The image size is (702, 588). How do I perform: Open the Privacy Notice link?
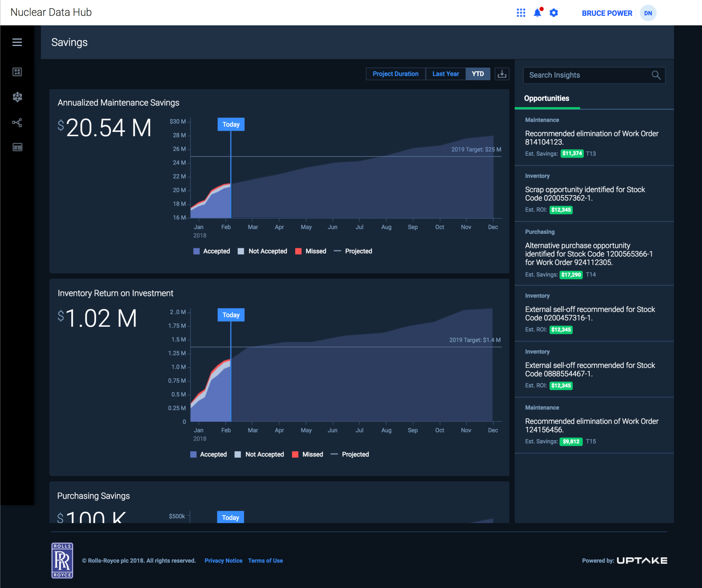tap(223, 560)
